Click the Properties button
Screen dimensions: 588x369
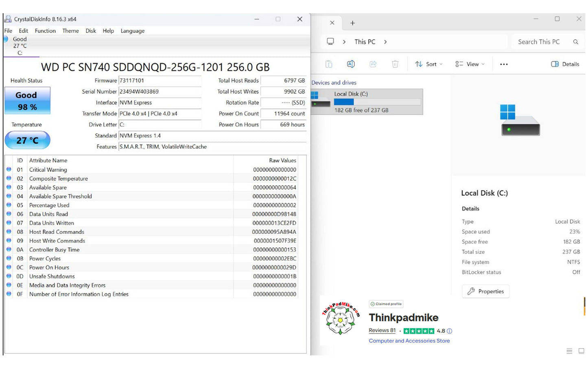pos(485,291)
